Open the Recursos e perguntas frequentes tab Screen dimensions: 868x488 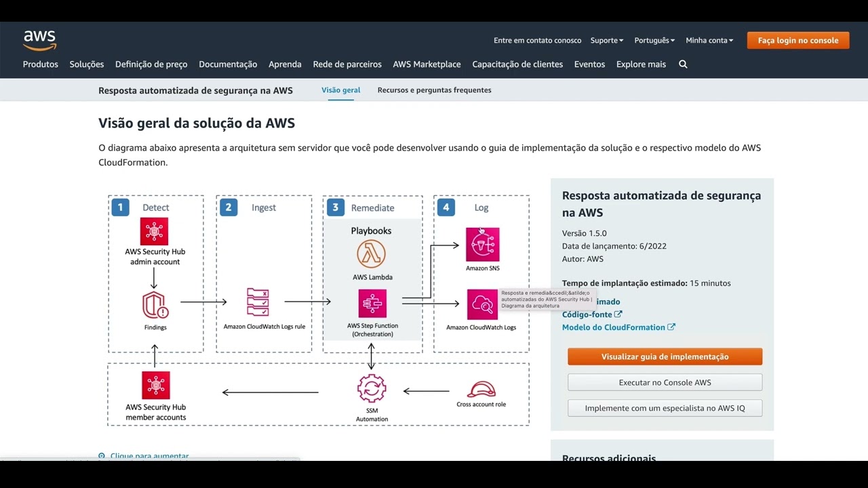point(435,90)
